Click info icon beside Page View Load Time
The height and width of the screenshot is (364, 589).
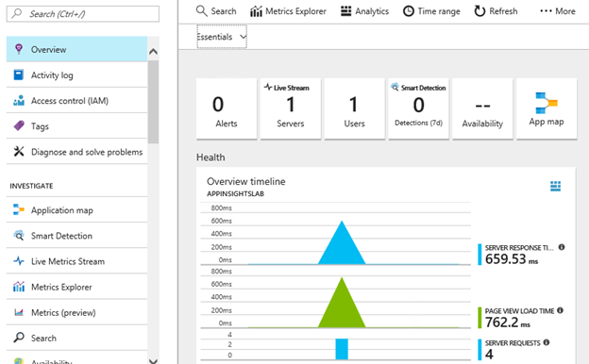click(x=560, y=310)
